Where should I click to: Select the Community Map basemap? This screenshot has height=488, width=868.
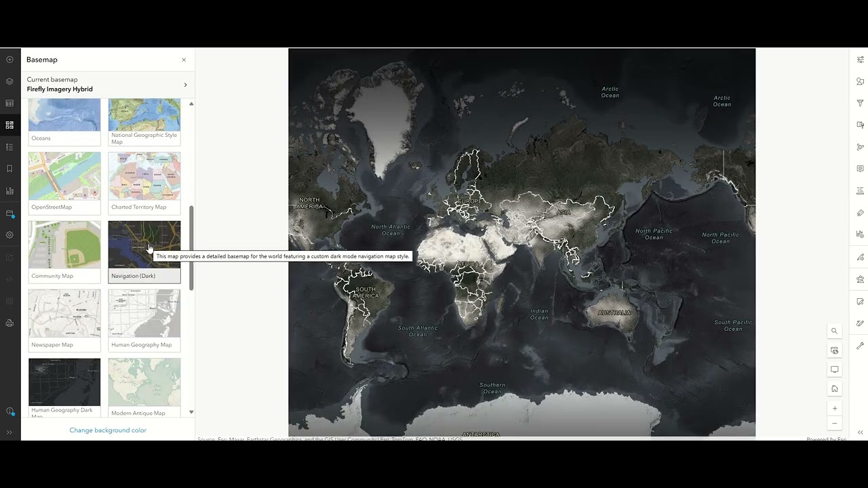(x=64, y=251)
